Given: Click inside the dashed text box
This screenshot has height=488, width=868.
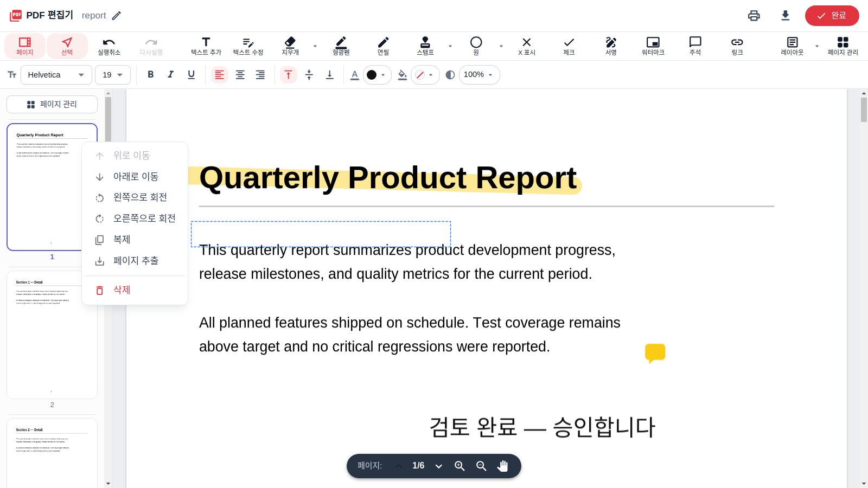Looking at the screenshot, I should click(x=321, y=234).
